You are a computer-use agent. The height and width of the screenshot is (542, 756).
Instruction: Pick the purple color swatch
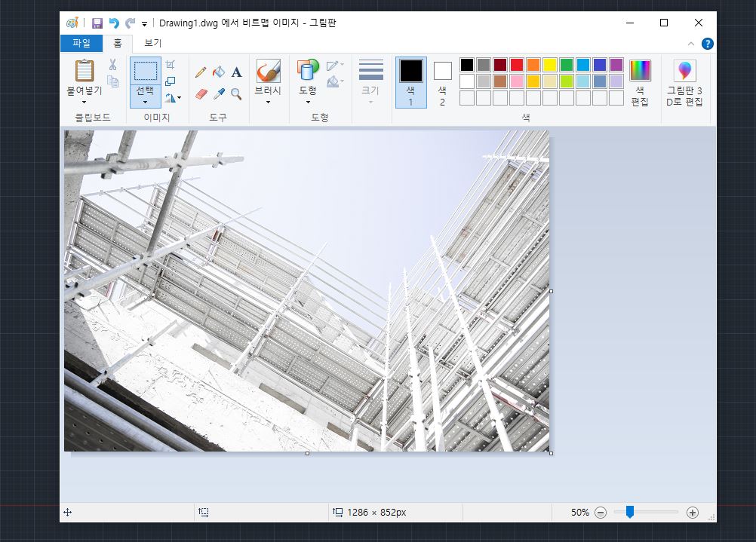[x=616, y=65]
